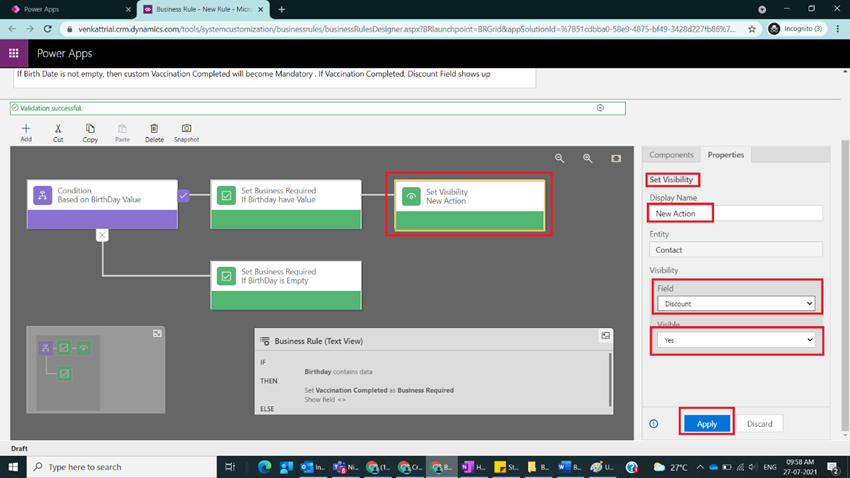Switch to the Properties tab

[725, 154]
